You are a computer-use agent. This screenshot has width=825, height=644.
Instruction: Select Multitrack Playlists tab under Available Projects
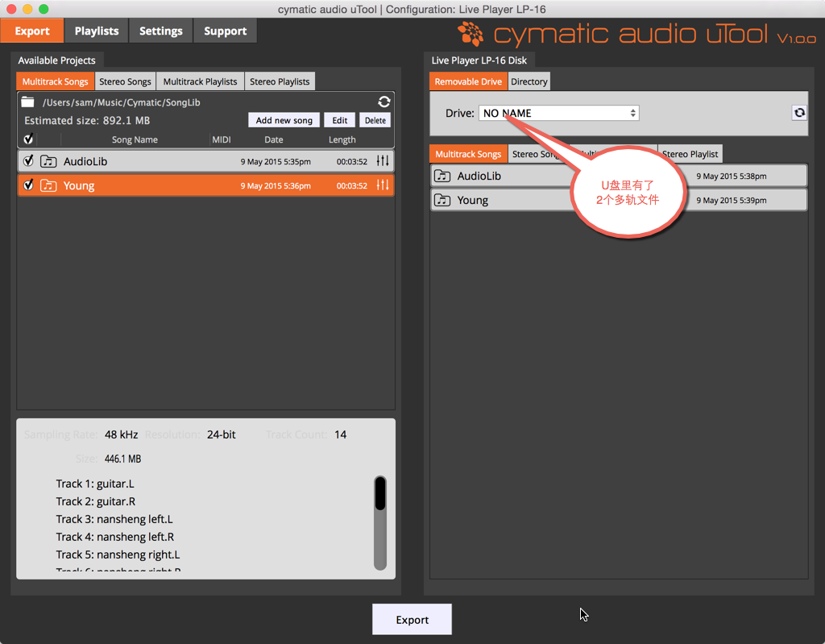point(200,81)
